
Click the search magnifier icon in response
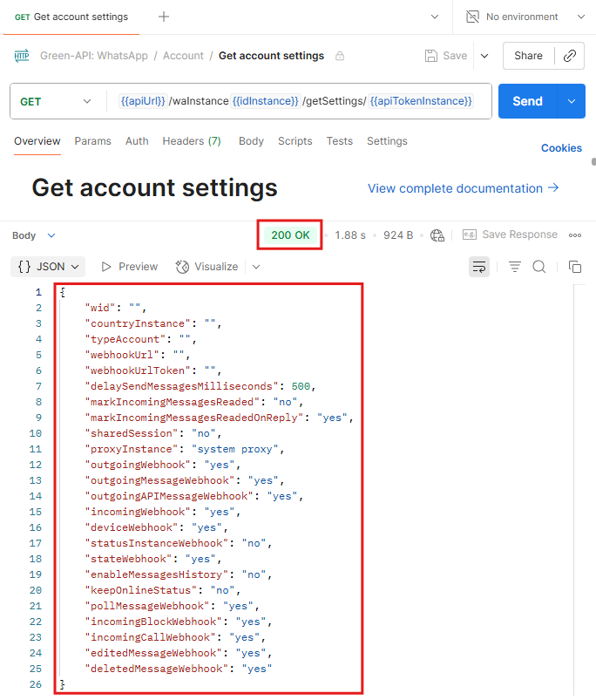(x=539, y=267)
